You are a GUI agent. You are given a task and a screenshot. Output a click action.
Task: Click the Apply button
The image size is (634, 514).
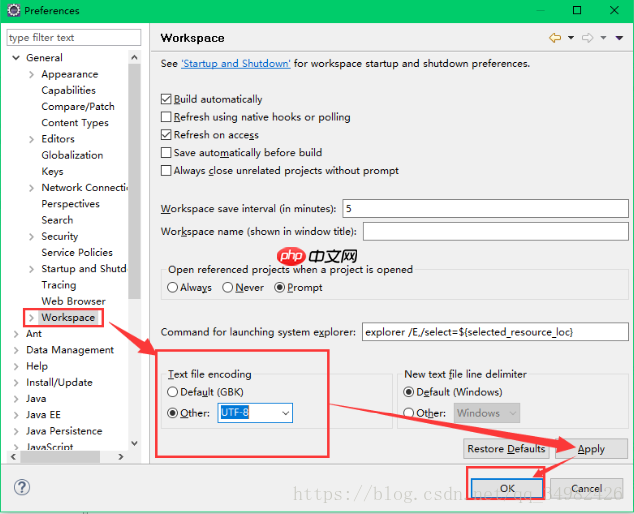coord(591,449)
